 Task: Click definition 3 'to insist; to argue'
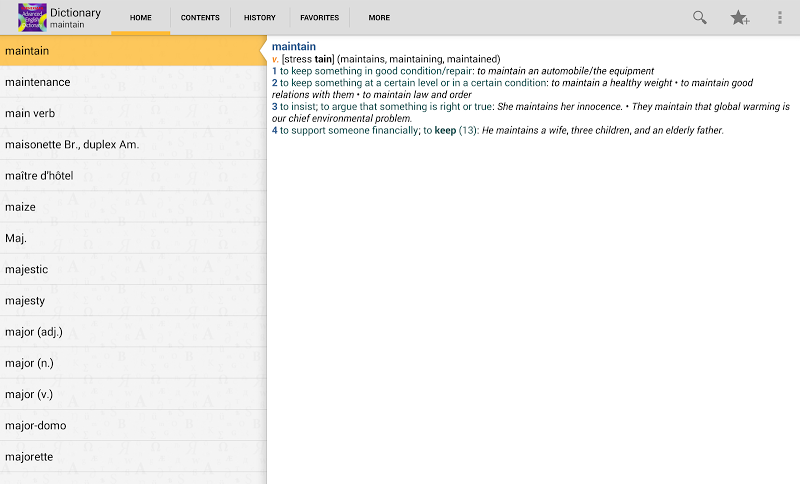[x=386, y=107]
